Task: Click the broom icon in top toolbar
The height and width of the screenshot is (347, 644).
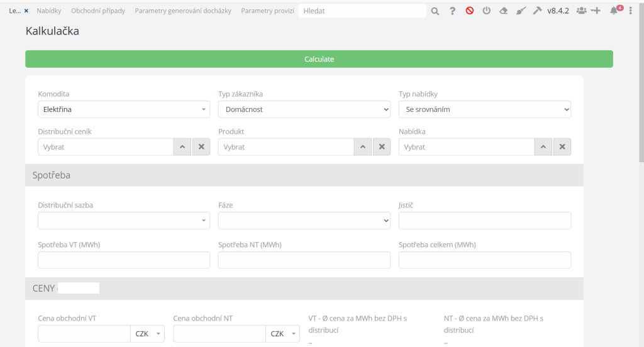Action: coord(520,11)
